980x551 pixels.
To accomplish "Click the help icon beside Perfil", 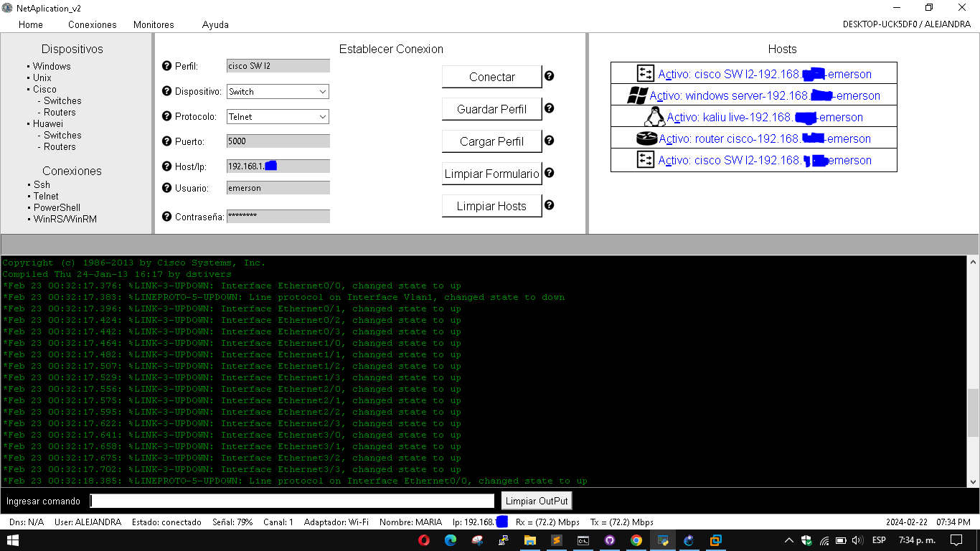I will [167, 66].
